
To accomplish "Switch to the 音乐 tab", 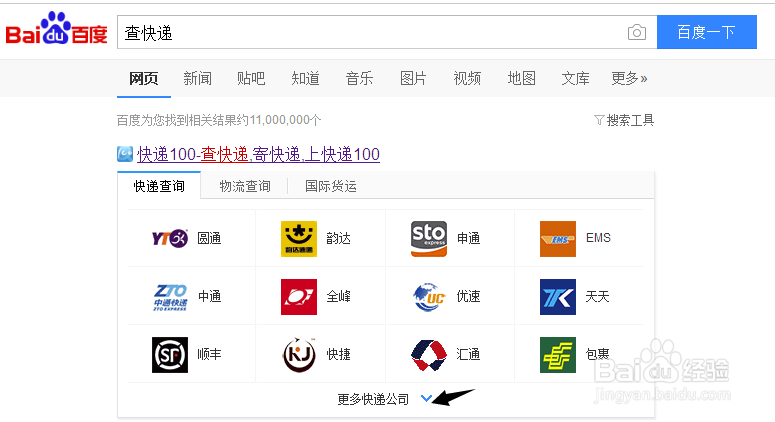I will [x=359, y=78].
